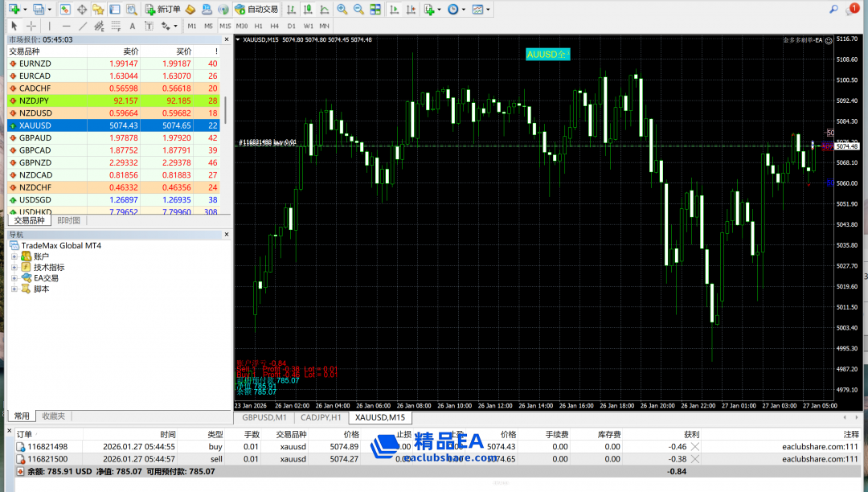
Task: Toggle 自动交易 (AutoTrading) button
Action: [x=256, y=10]
